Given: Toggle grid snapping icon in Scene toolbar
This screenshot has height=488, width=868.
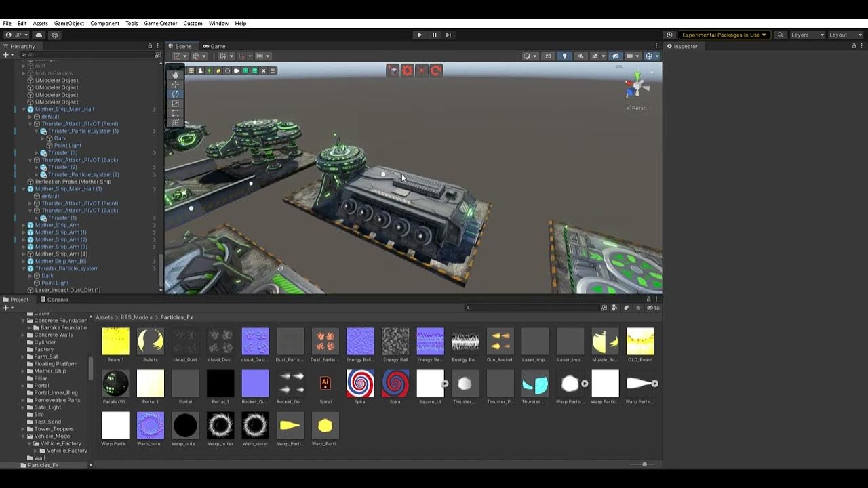Looking at the screenshot, I should (x=241, y=56).
